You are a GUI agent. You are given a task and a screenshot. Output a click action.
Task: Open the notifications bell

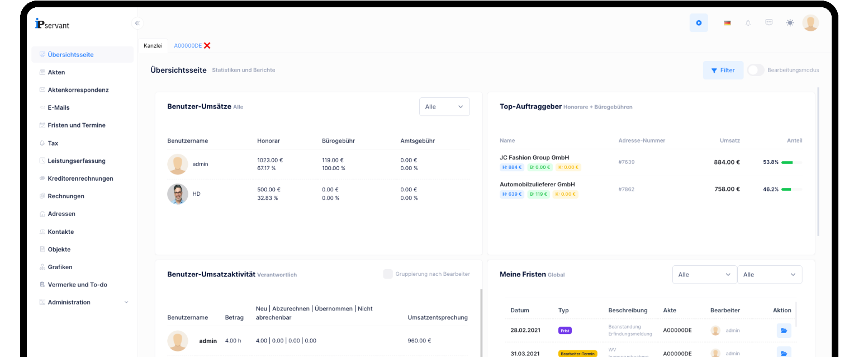pyautogui.click(x=748, y=23)
